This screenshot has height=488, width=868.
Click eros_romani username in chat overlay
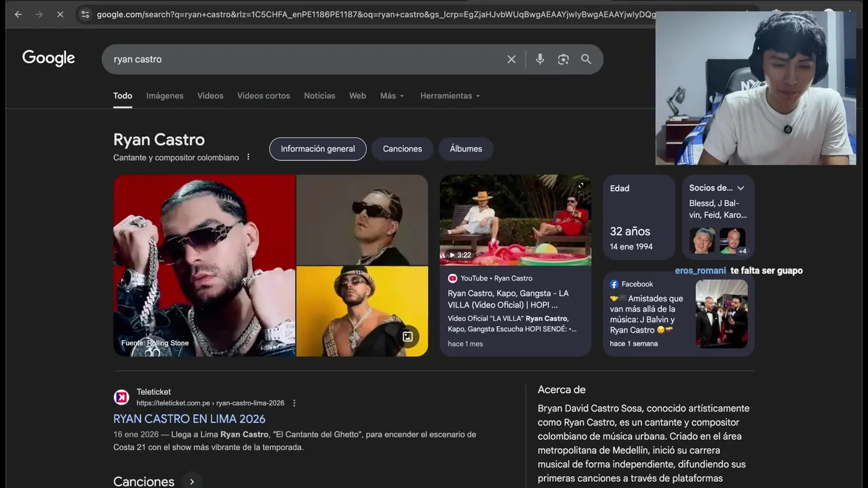click(701, 270)
